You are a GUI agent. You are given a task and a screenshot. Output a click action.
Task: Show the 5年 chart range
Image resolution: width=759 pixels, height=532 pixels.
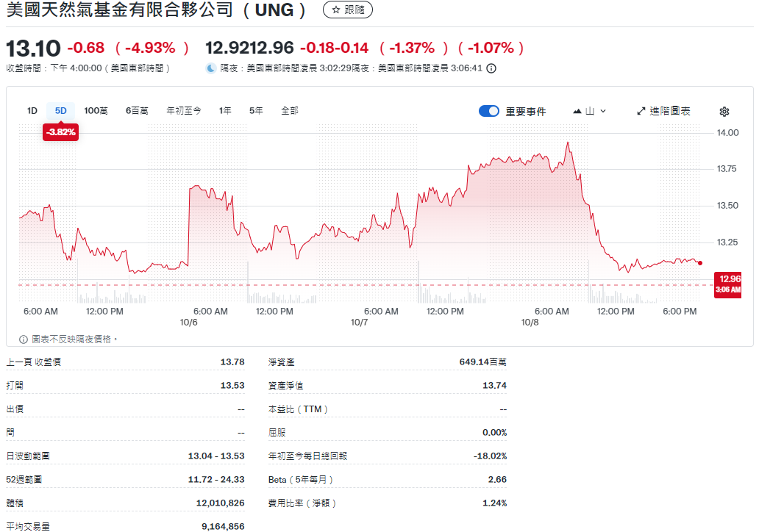(256, 111)
